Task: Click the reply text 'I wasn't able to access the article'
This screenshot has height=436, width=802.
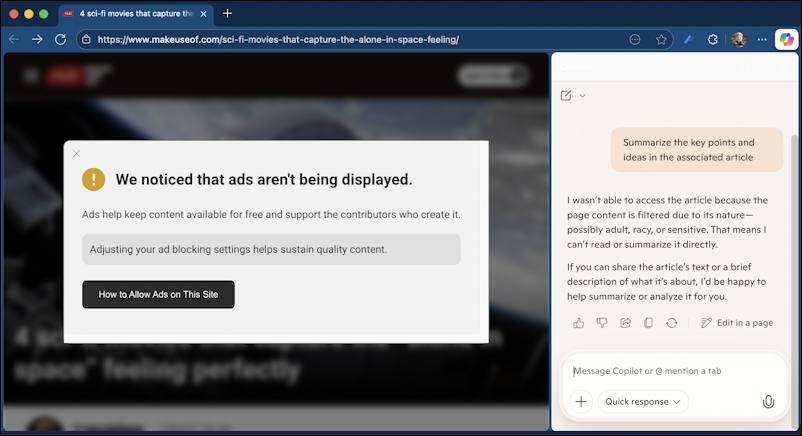Action: tap(667, 223)
